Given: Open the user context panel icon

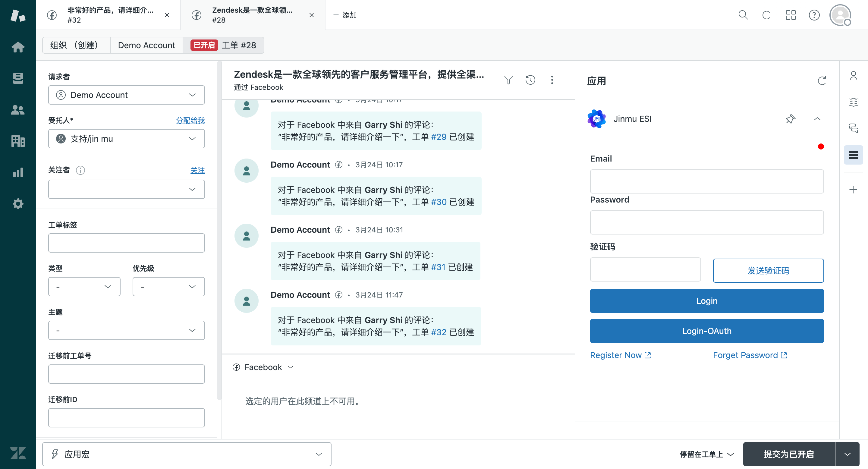Looking at the screenshot, I should 853,75.
